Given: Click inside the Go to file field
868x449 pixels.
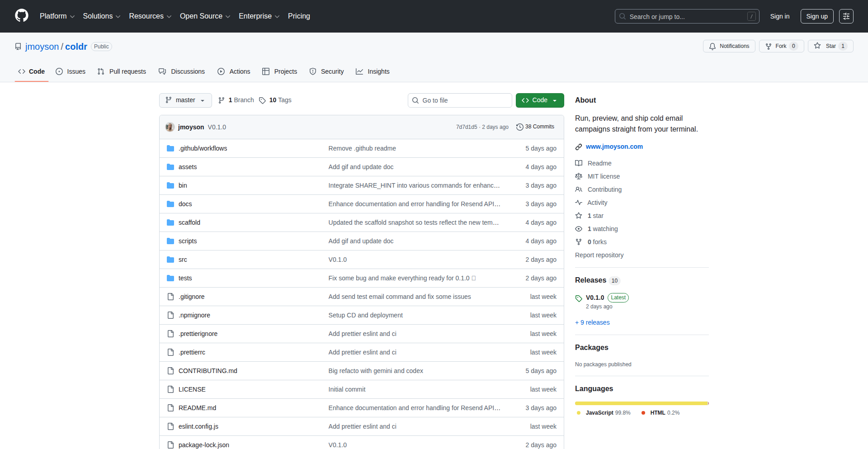Looking at the screenshot, I should point(460,100).
